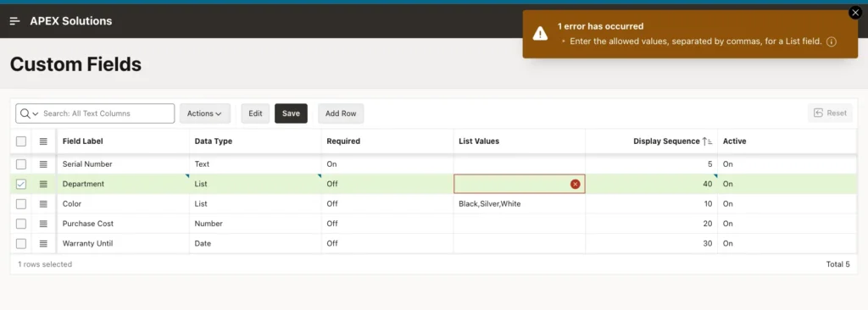Click the Edit button

click(x=255, y=113)
